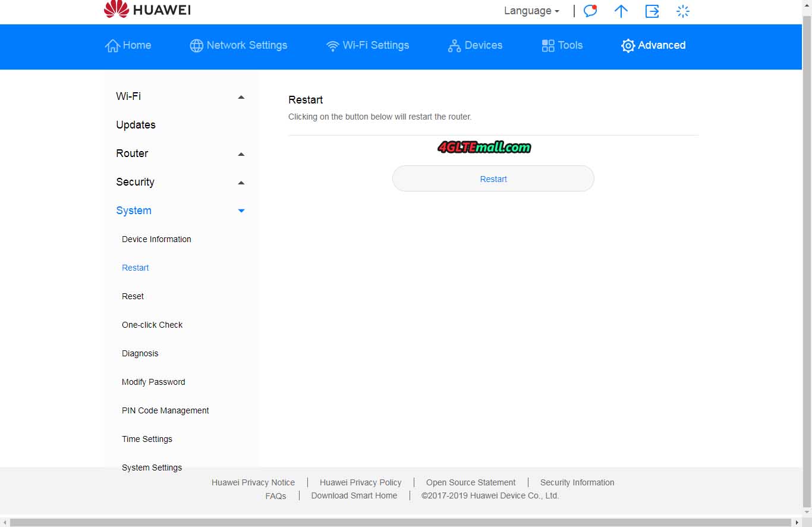Image resolution: width=812 pixels, height=527 pixels.
Task: Click the update arrow icon in header
Action: [x=621, y=11]
